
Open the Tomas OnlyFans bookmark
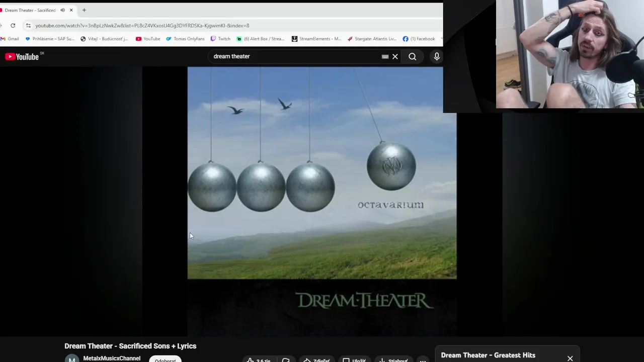(x=185, y=39)
